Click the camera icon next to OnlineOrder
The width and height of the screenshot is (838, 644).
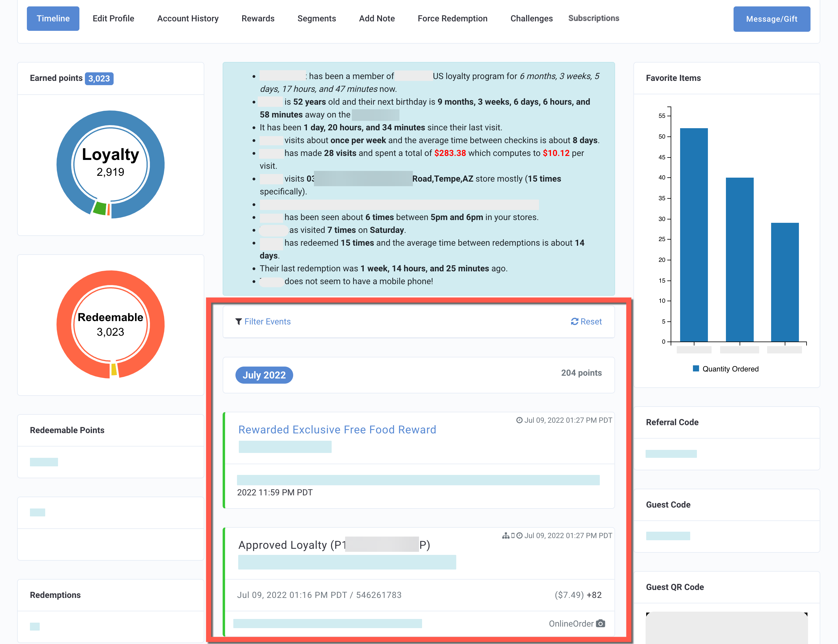coord(601,624)
